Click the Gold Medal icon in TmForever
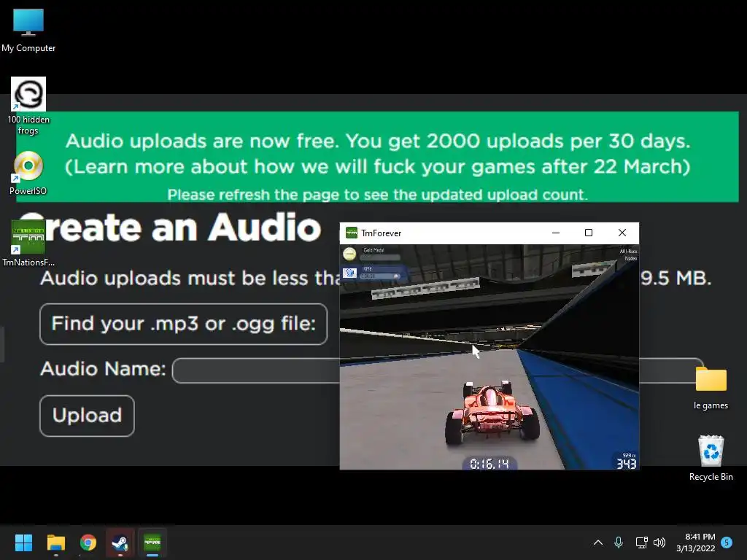This screenshot has height=560, width=747. pyautogui.click(x=349, y=254)
